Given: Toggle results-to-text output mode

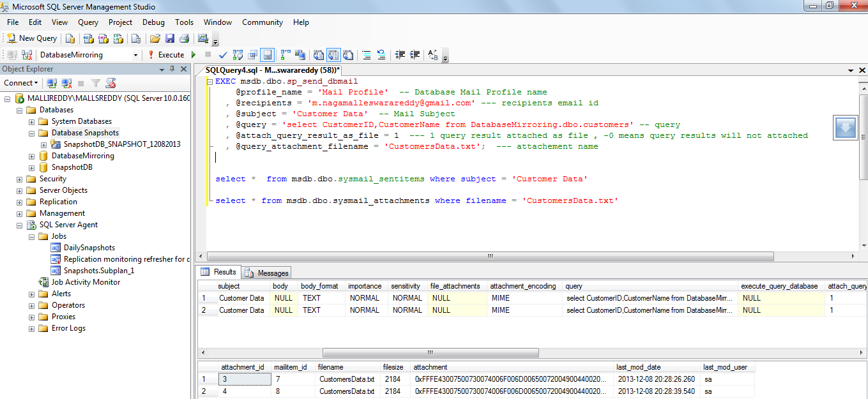Looking at the screenshot, I should point(318,55).
